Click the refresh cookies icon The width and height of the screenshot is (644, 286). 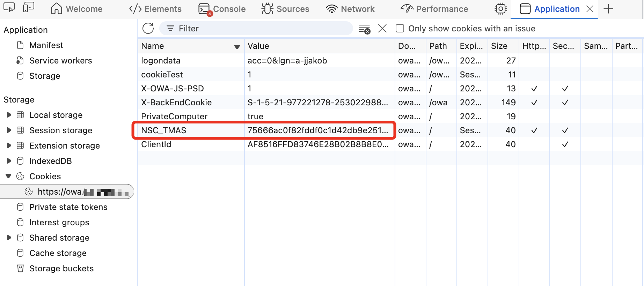coord(148,28)
